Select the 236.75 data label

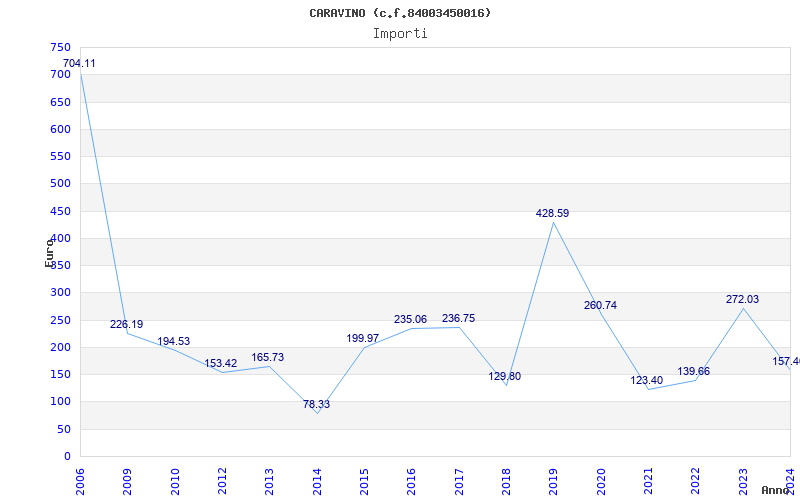pos(458,318)
